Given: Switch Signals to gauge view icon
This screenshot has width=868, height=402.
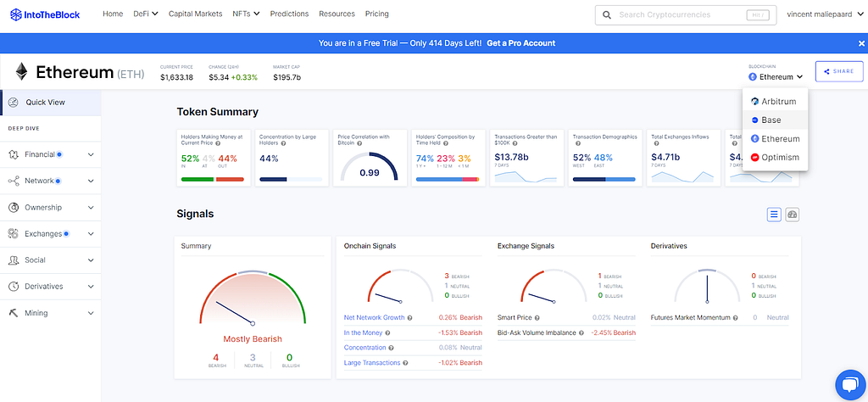Looking at the screenshot, I should click(793, 215).
